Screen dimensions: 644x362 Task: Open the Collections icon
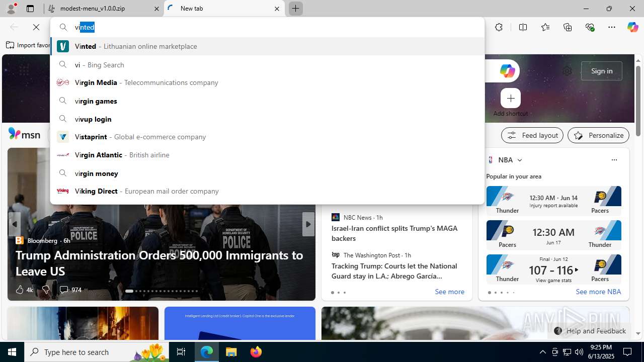point(568,27)
